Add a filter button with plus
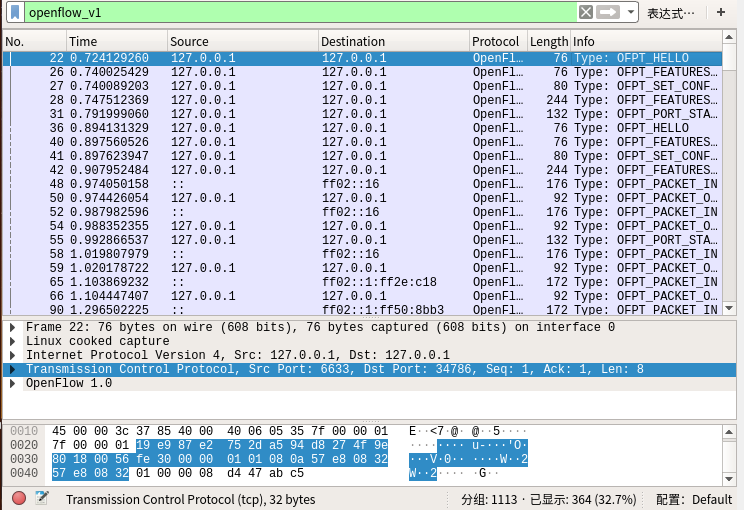Image resolution: width=744 pixels, height=510 pixels. pyautogui.click(x=721, y=12)
